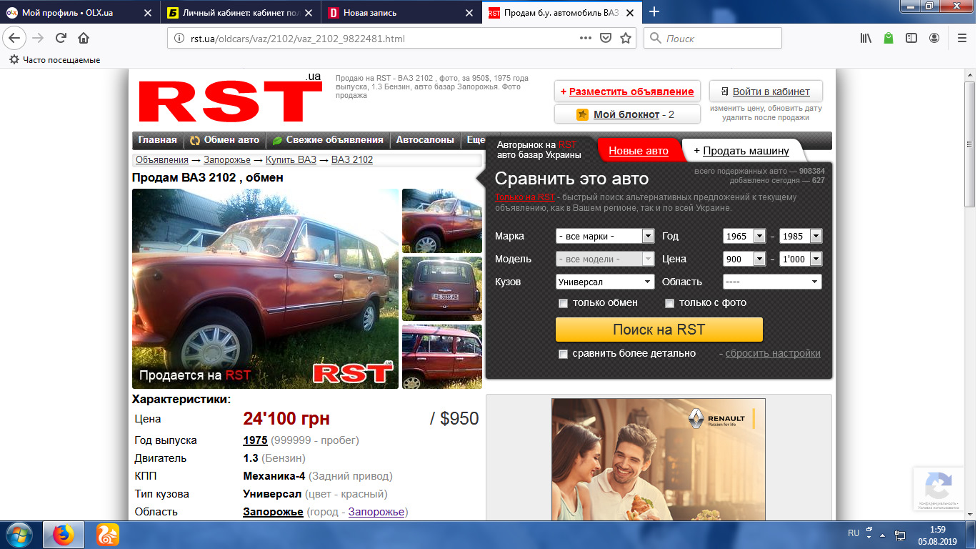Click Разместить объявление button
Image resolution: width=980 pixels, height=549 pixels.
[627, 91]
